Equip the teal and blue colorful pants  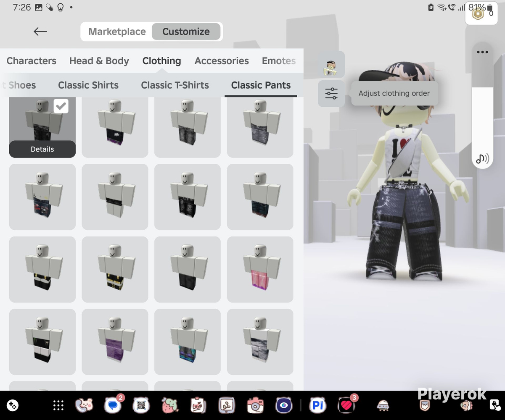188,342
